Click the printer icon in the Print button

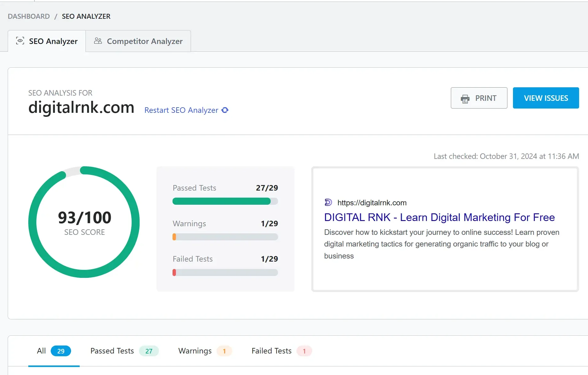[x=465, y=98]
